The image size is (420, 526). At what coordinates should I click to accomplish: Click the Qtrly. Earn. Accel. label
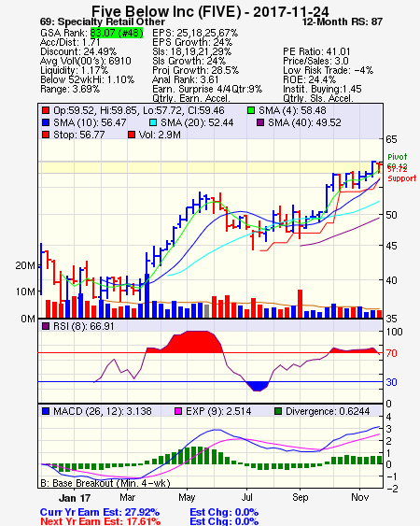click(191, 98)
